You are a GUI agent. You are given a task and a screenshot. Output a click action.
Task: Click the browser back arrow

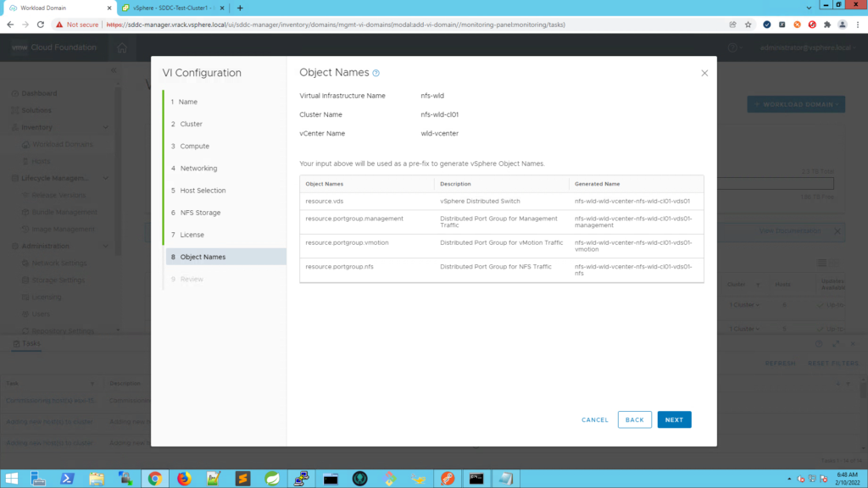[10, 25]
